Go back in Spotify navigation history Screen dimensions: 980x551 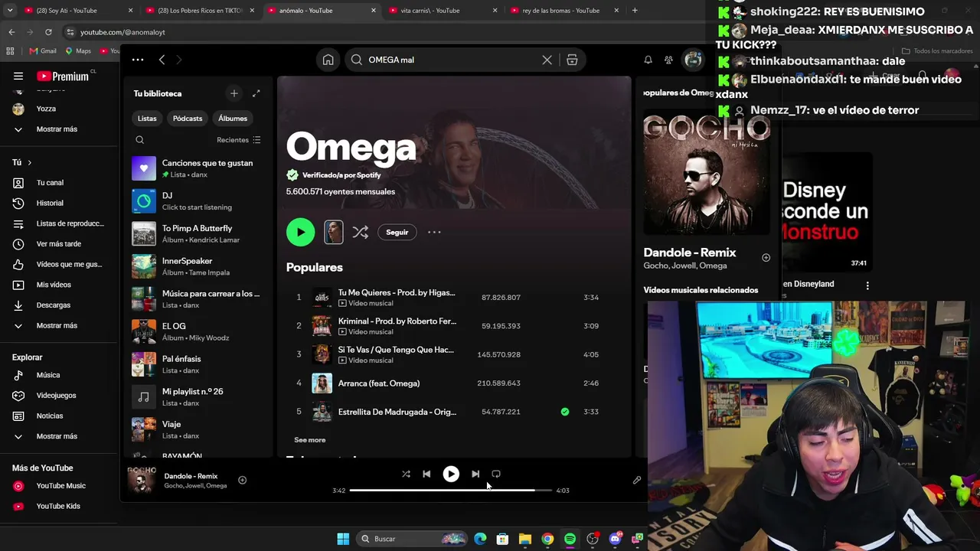coord(162,60)
